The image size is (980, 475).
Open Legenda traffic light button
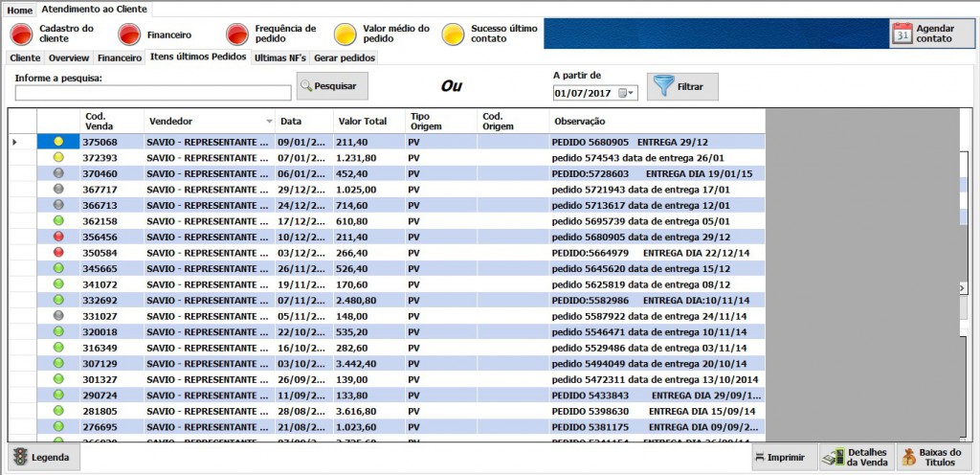(x=44, y=458)
